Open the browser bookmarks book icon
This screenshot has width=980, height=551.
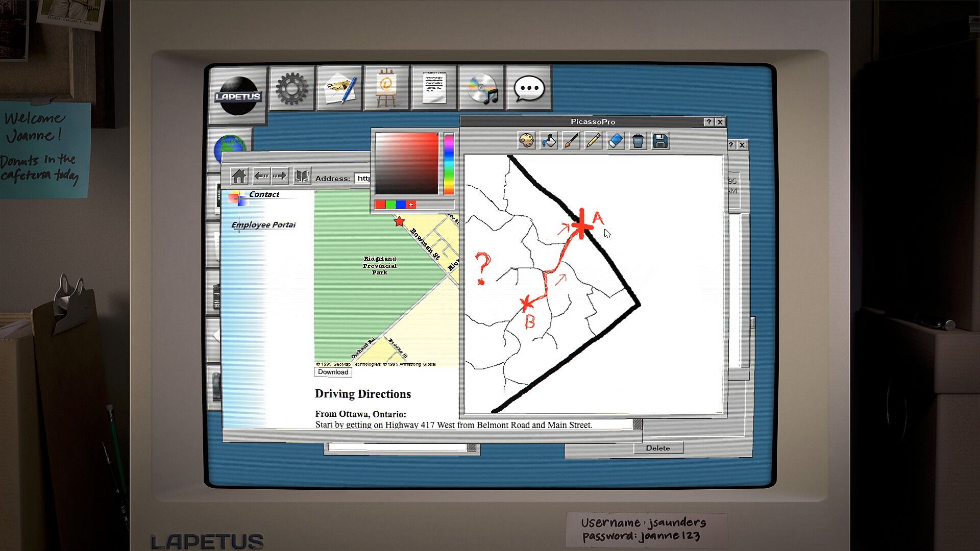(x=302, y=177)
